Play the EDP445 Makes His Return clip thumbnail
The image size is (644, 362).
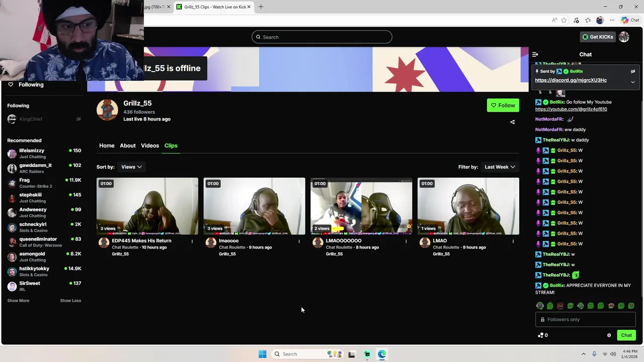tap(147, 206)
